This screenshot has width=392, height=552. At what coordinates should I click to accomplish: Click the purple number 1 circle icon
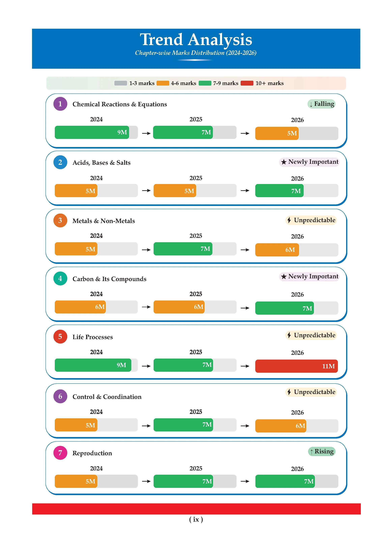click(x=60, y=104)
